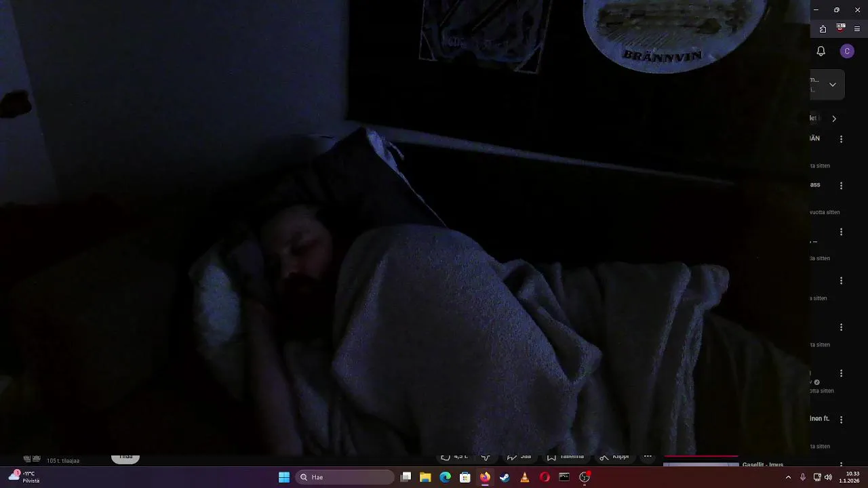
Task: Open Windows Start menu
Action: [x=284, y=477]
